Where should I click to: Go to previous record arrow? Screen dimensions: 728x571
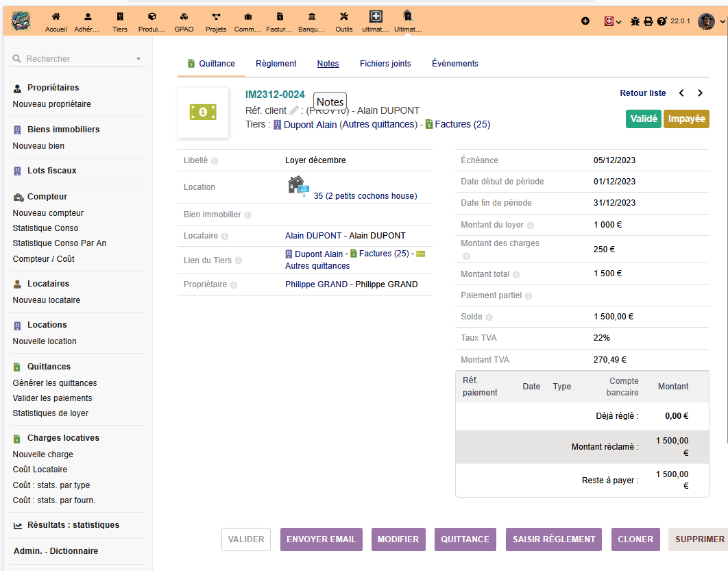click(x=681, y=93)
